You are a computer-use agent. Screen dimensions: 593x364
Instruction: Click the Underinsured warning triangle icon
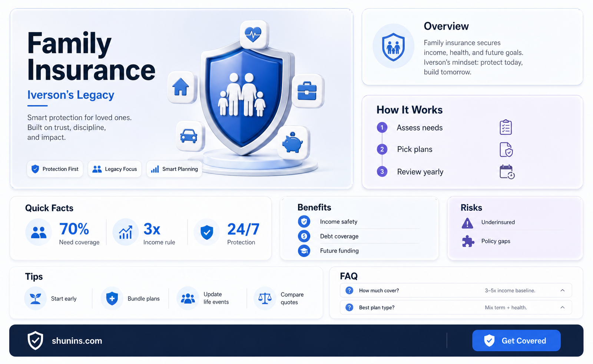click(x=467, y=223)
